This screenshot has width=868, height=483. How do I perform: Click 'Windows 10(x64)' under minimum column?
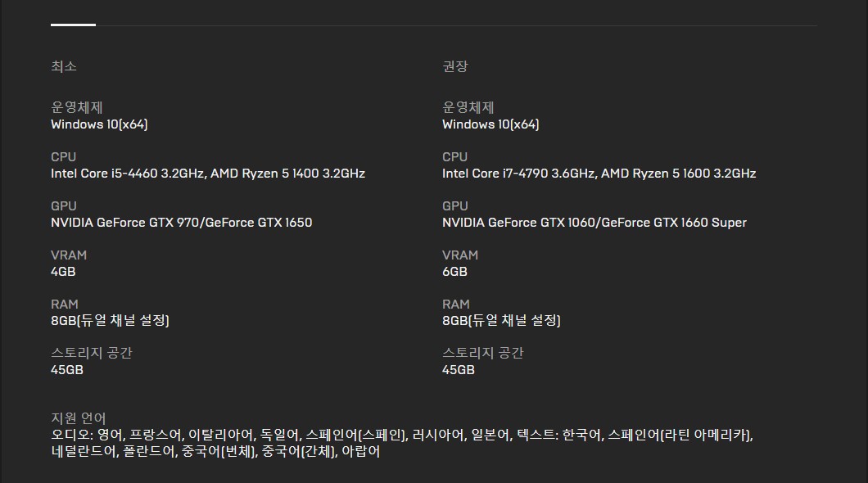point(99,124)
